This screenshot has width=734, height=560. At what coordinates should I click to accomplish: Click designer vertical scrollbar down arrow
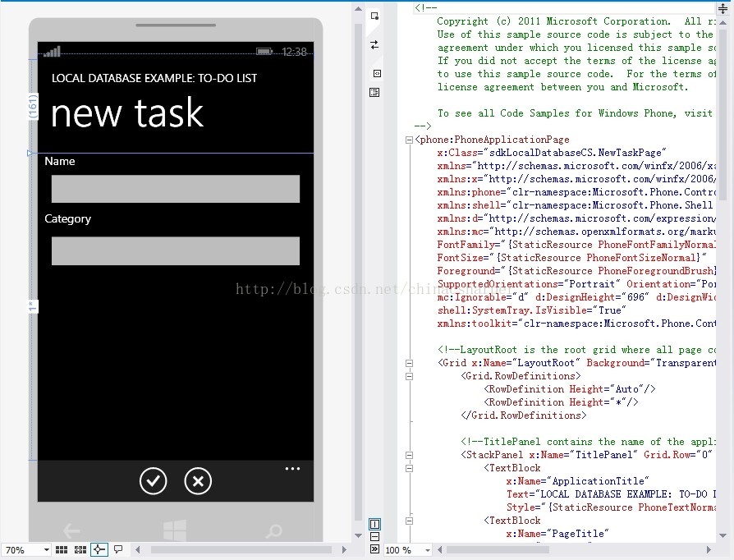pos(358,535)
